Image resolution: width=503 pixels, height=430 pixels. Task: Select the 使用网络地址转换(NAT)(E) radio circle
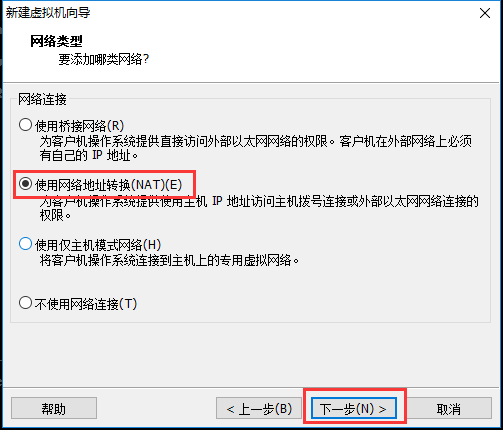tap(25, 184)
